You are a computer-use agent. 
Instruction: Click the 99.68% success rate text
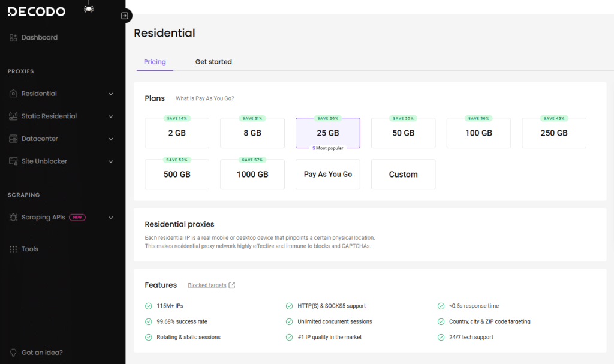click(x=182, y=321)
